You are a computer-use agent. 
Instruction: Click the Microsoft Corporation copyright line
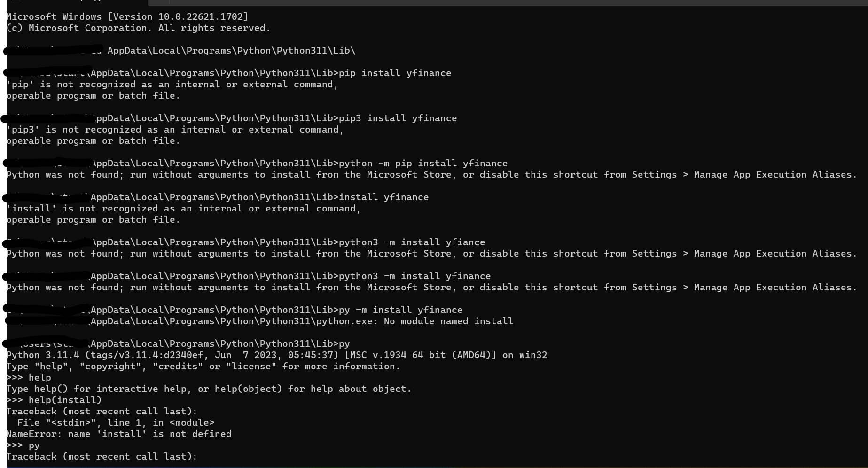click(x=138, y=28)
